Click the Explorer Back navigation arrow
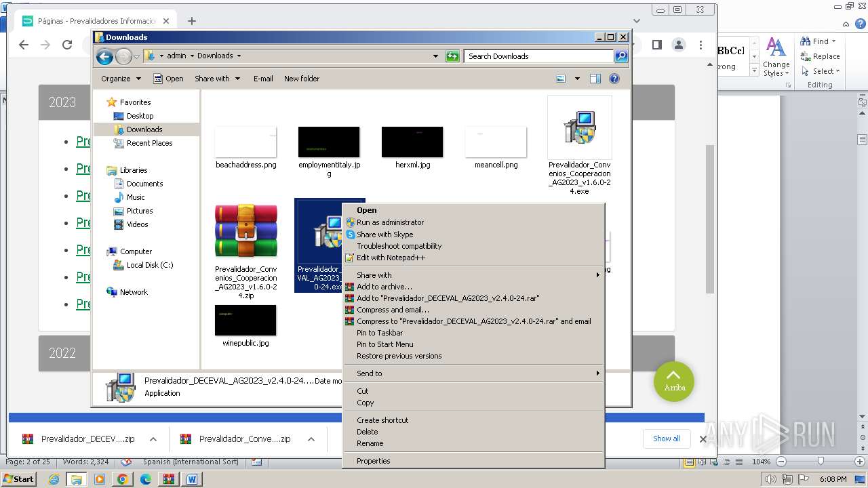Image resolution: width=868 pixels, height=488 pixels. point(104,56)
